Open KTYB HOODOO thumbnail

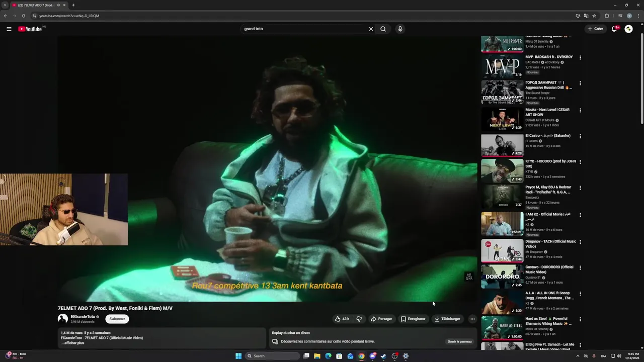tap(502, 171)
